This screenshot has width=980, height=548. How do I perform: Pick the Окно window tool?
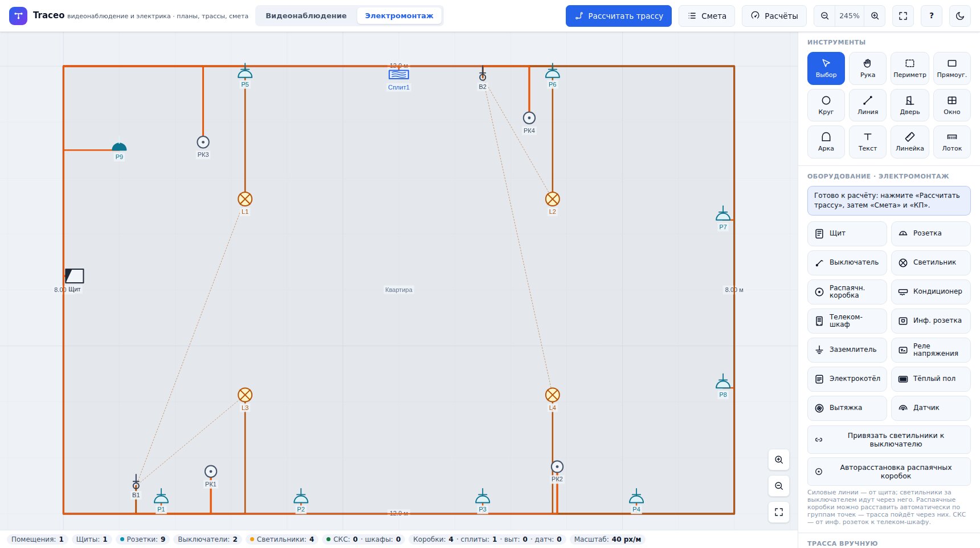coord(952,105)
